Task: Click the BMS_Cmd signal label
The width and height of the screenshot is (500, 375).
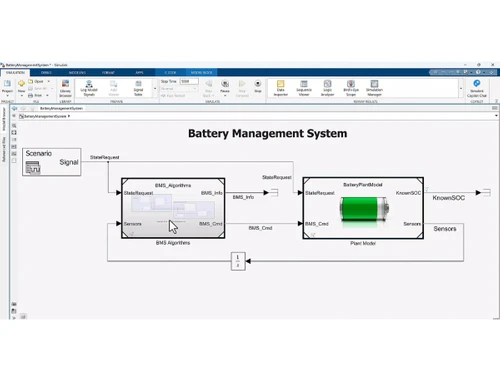Action: (x=260, y=228)
